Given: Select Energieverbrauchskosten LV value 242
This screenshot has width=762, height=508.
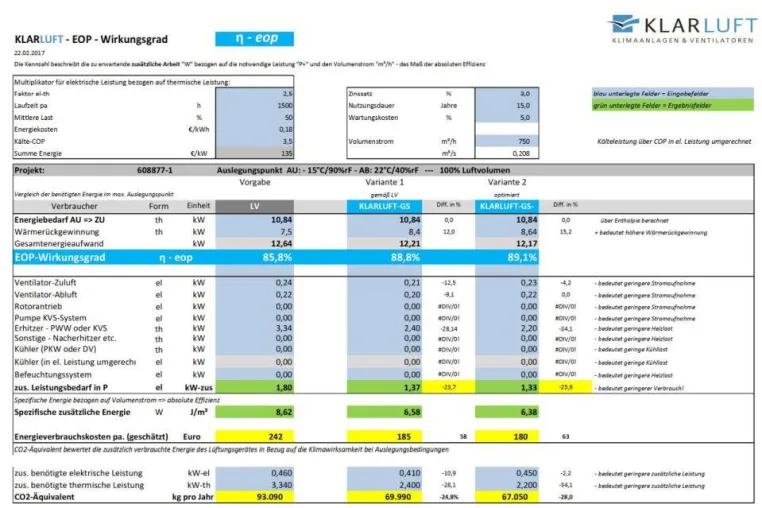Looking at the screenshot, I should click(255, 437).
